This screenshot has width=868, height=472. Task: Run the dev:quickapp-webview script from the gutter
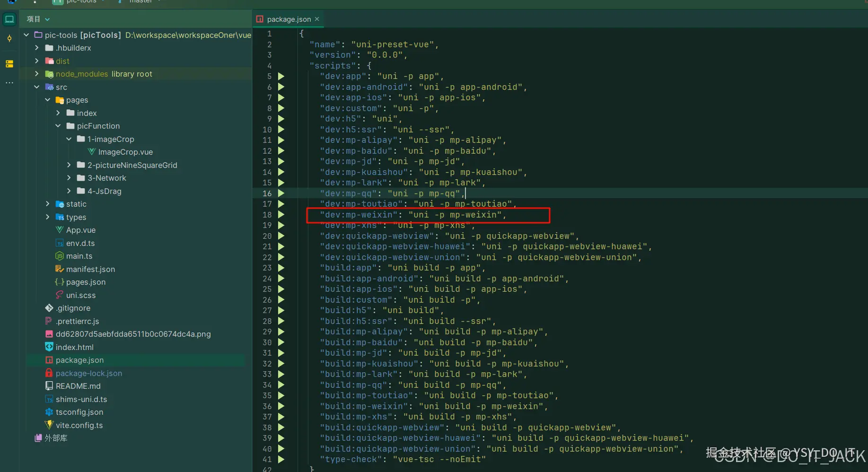pos(281,236)
